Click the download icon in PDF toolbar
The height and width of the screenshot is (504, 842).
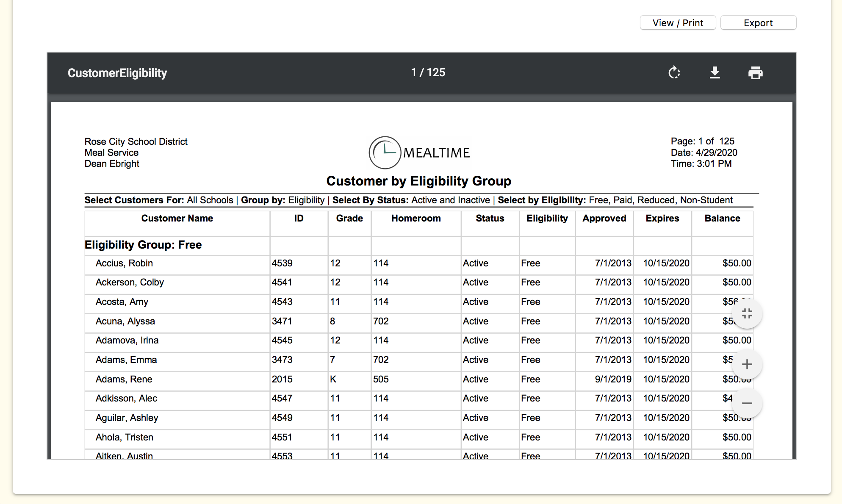click(x=715, y=73)
